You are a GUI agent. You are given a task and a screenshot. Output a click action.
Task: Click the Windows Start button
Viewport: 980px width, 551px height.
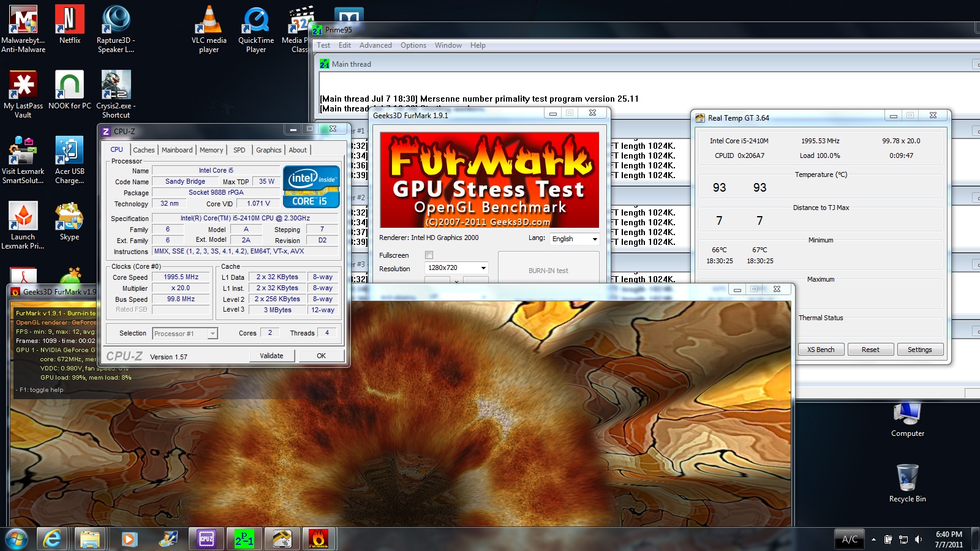tap(16, 539)
